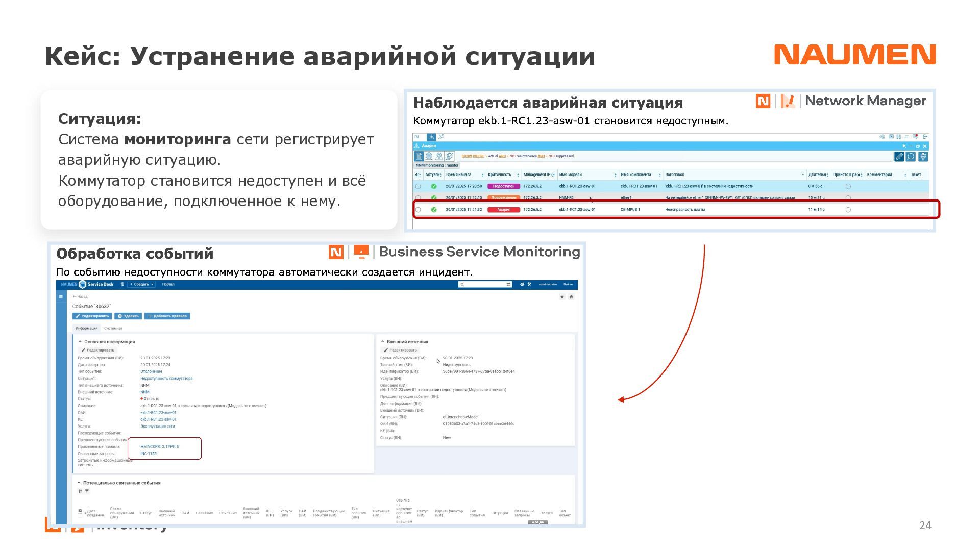Click the 'Добавить правило' button
The width and height of the screenshot is (980, 551).
(167, 316)
